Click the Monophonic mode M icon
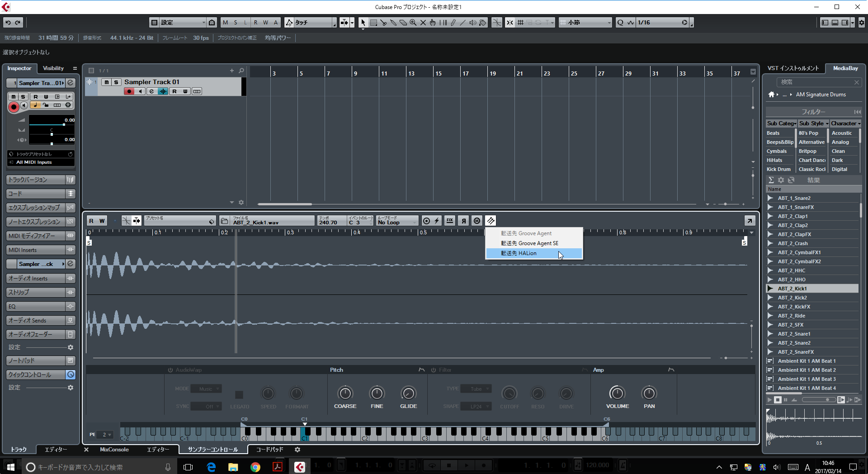868x474 pixels. 477,221
